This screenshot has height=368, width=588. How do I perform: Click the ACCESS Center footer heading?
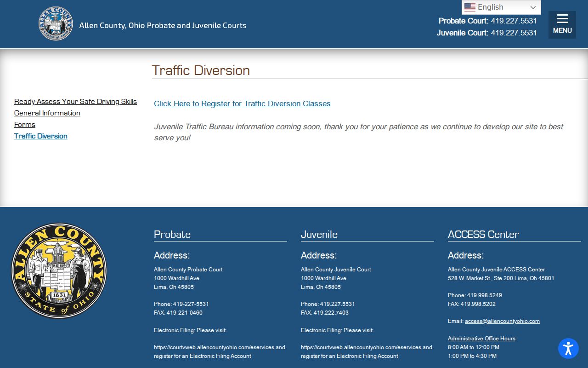coord(483,234)
